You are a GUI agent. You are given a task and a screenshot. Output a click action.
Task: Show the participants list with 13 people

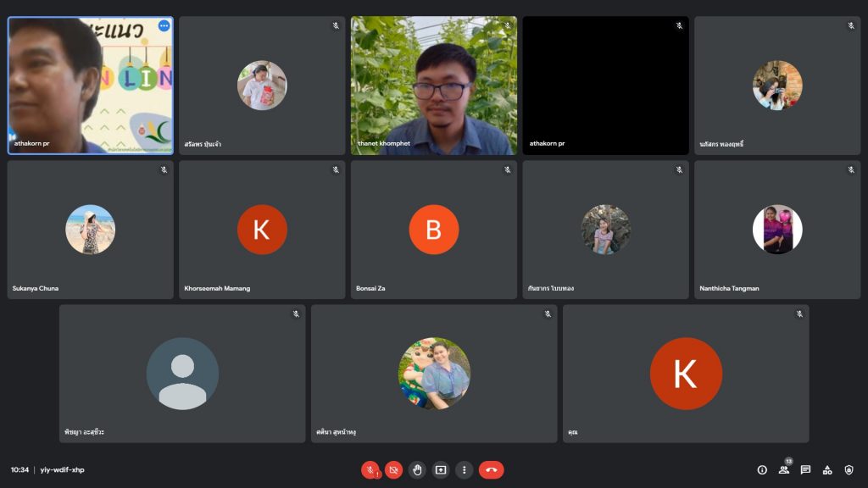coord(784,469)
